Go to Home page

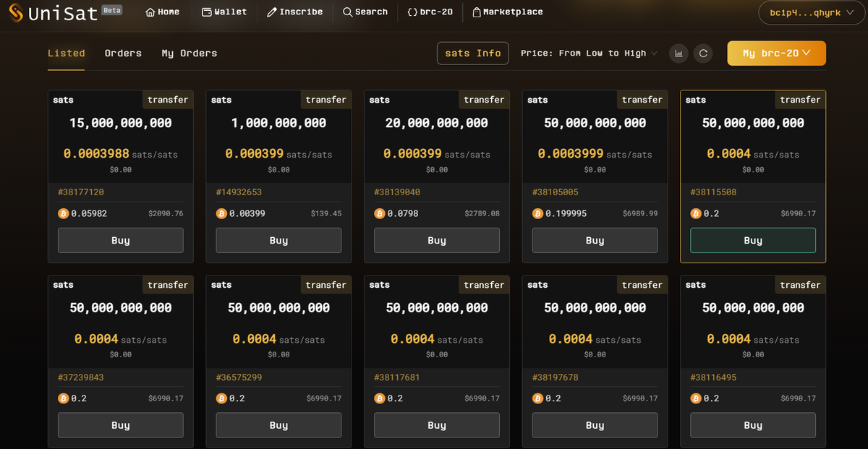point(162,12)
